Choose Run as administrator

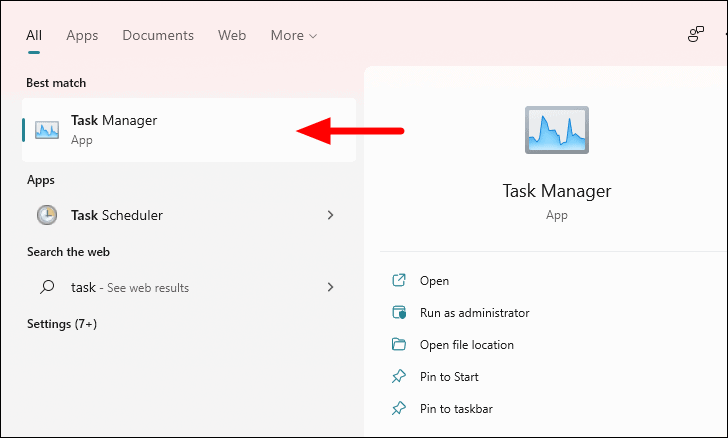pyautogui.click(x=474, y=313)
